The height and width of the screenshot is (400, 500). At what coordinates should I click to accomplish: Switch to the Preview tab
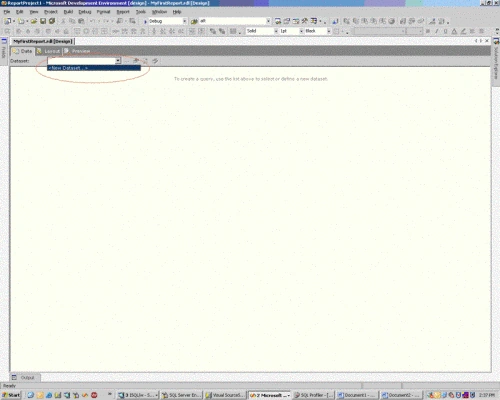(x=77, y=51)
